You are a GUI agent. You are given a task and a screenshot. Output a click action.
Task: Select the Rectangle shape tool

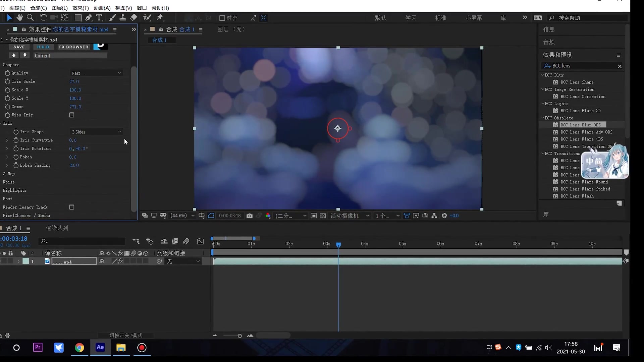click(78, 18)
